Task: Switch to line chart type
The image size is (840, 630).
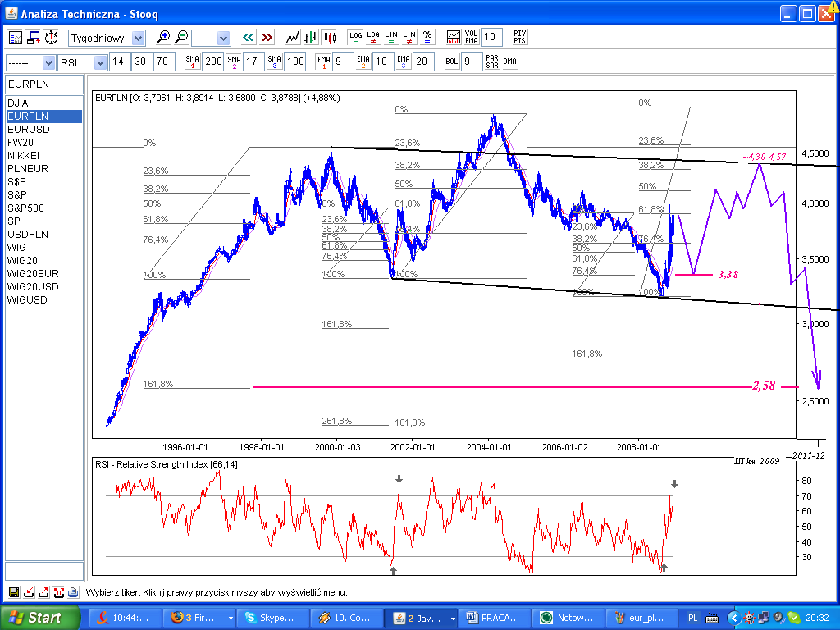Action: 293,38
